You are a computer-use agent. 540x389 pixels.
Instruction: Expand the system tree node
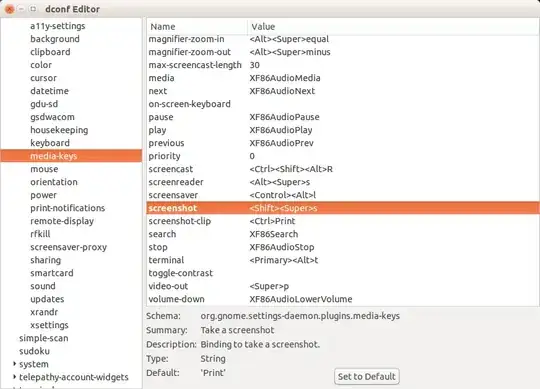click(14, 364)
